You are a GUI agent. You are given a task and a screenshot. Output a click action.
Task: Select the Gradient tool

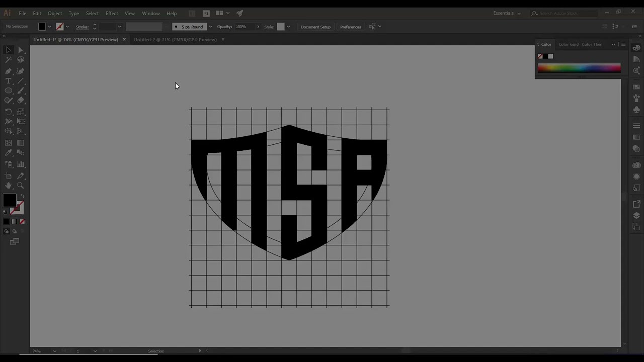coord(21,143)
